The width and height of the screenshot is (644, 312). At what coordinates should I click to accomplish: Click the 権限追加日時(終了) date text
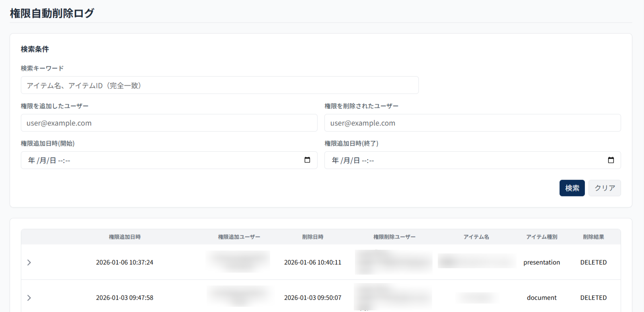coord(353,161)
